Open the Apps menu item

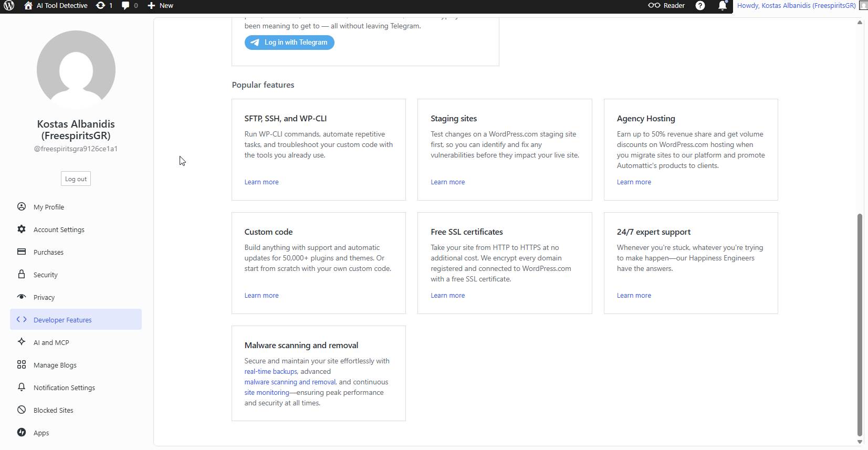76,433
